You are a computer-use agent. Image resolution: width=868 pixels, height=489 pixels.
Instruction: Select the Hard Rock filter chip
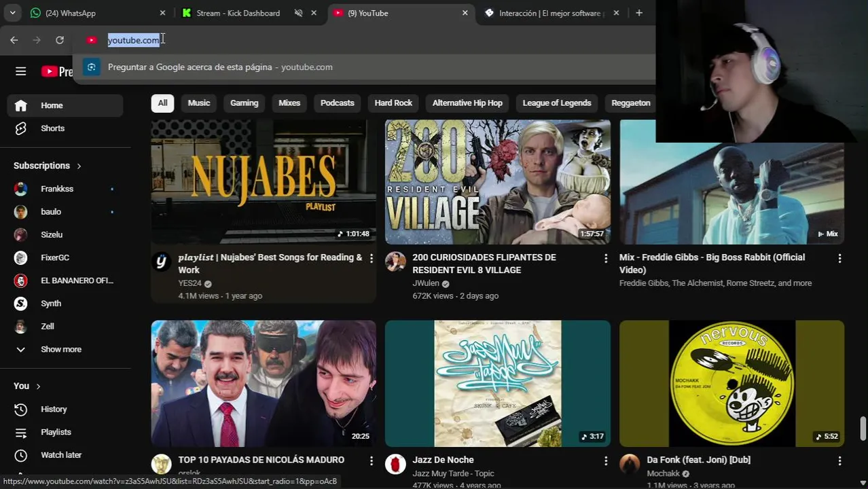393,103
